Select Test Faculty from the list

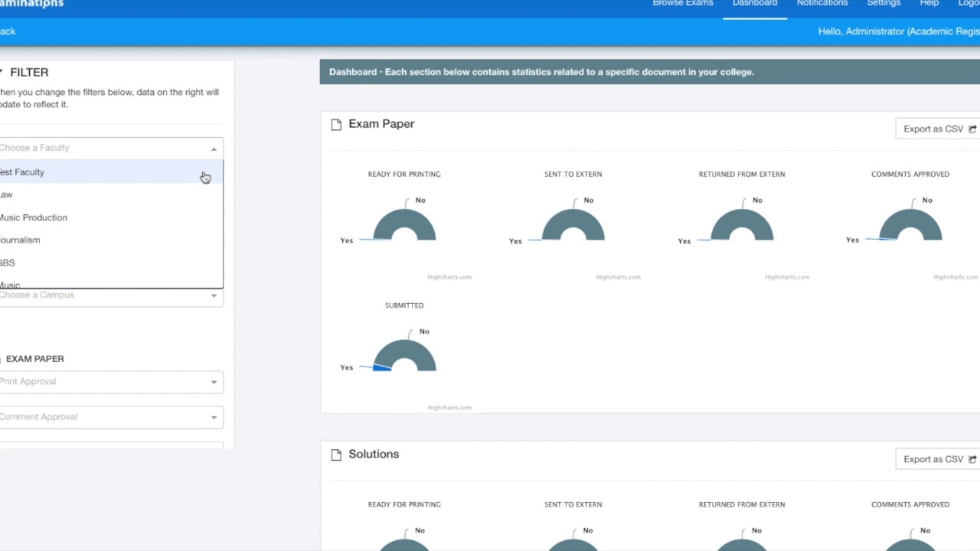(111, 172)
